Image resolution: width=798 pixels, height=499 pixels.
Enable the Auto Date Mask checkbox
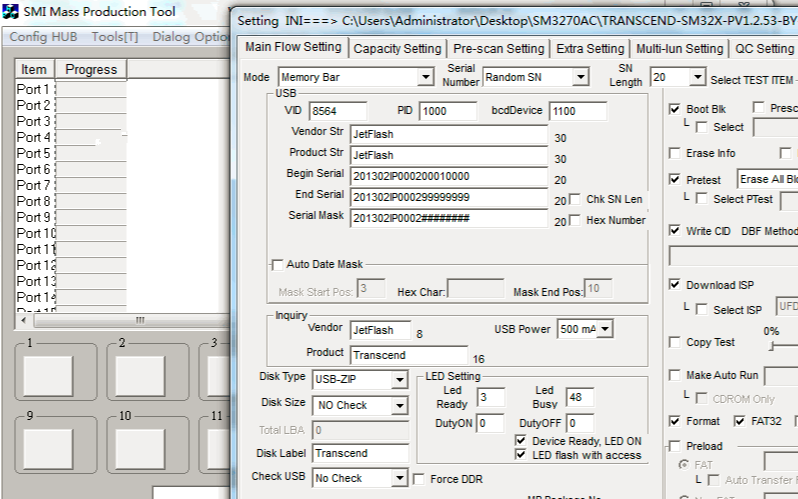277,264
